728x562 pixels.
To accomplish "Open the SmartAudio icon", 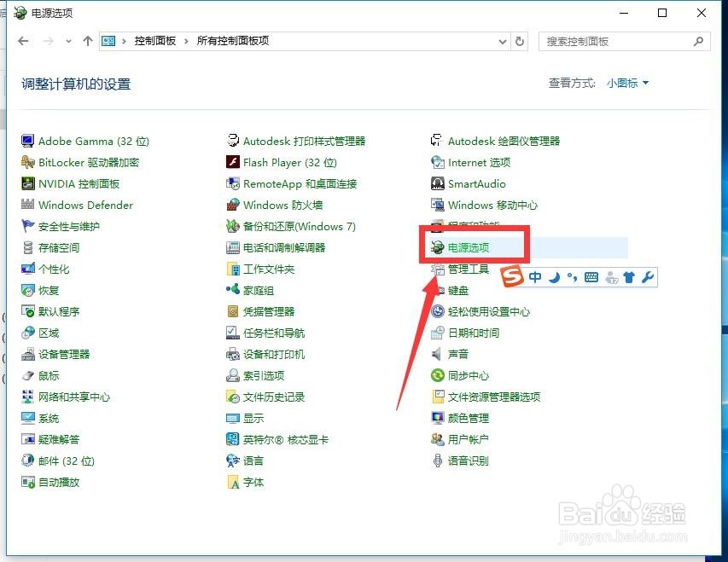I will coord(437,183).
